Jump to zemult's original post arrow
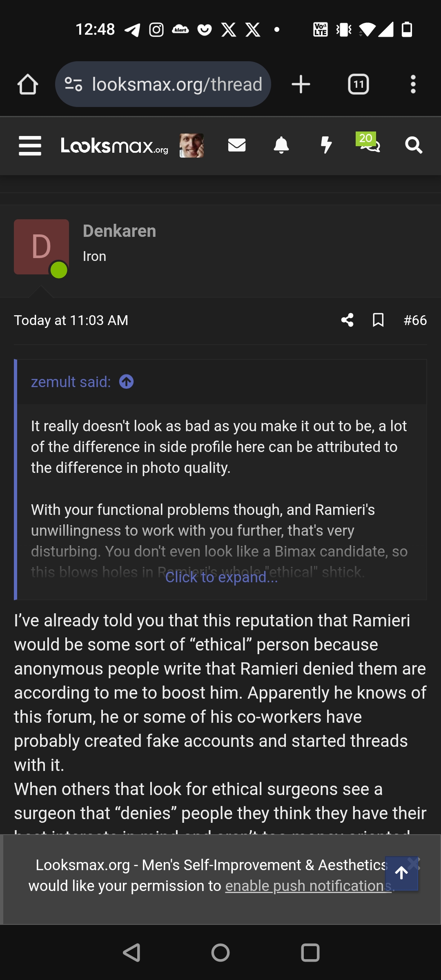 pos(126,382)
